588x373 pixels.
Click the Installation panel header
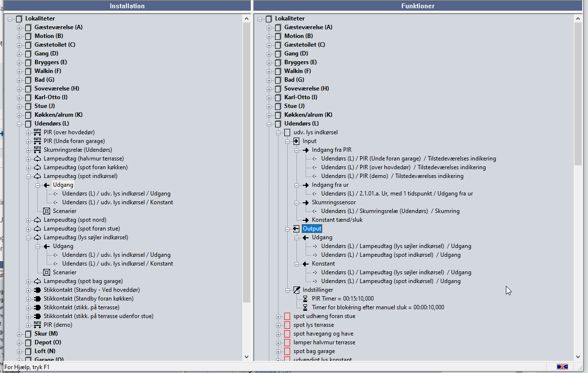click(127, 6)
